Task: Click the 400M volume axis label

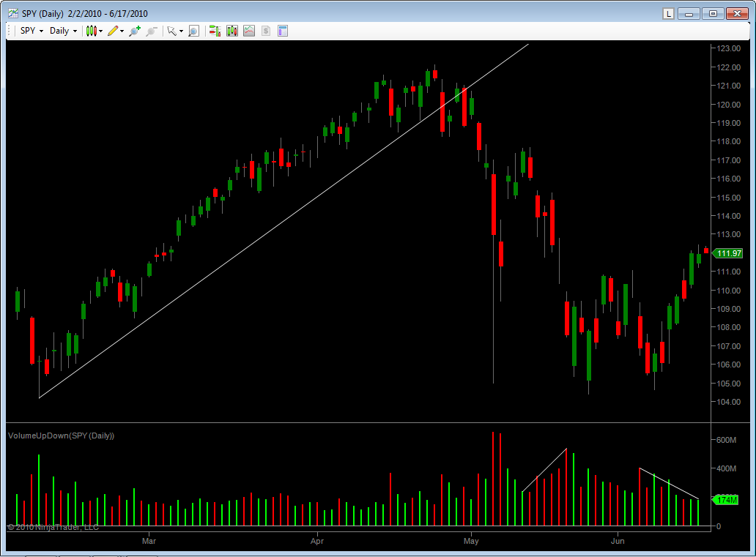Action: tap(726, 468)
